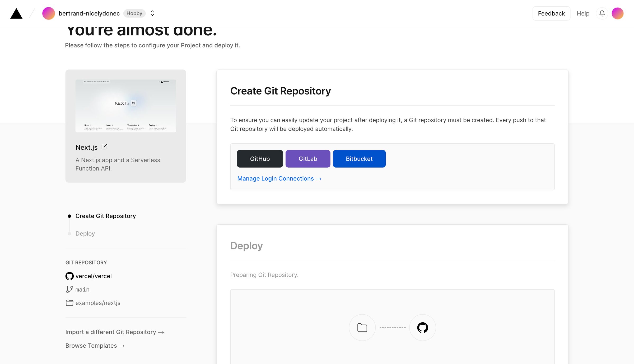Create repository with Bitbucket
The image size is (634, 364).
359,159
